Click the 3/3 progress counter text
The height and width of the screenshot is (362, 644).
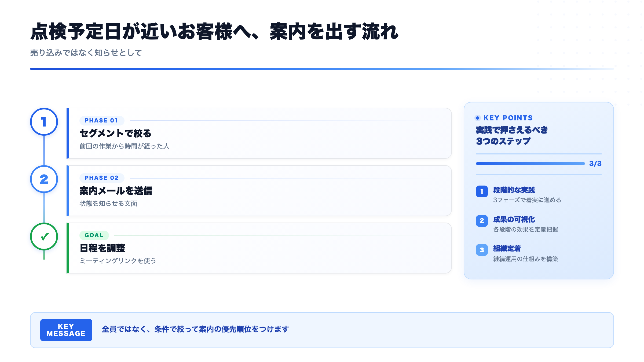coord(595,164)
